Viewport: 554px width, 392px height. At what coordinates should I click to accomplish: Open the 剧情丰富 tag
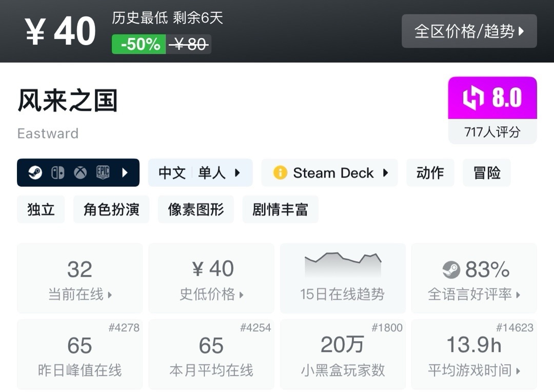pos(280,209)
